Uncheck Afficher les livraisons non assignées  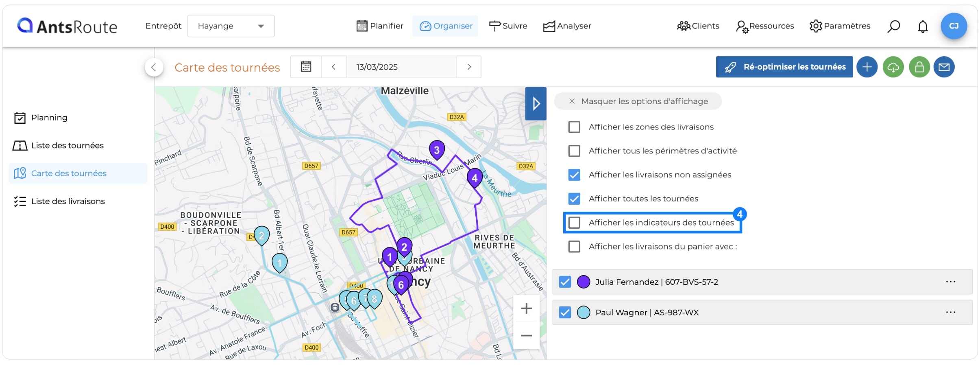(574, 175)
